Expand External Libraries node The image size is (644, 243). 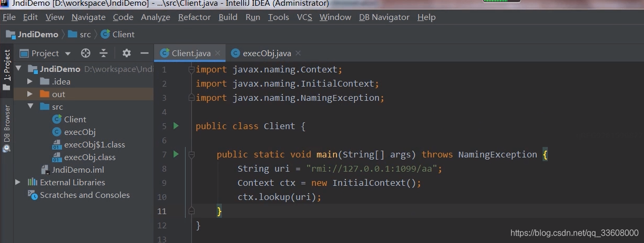(18, 182)
